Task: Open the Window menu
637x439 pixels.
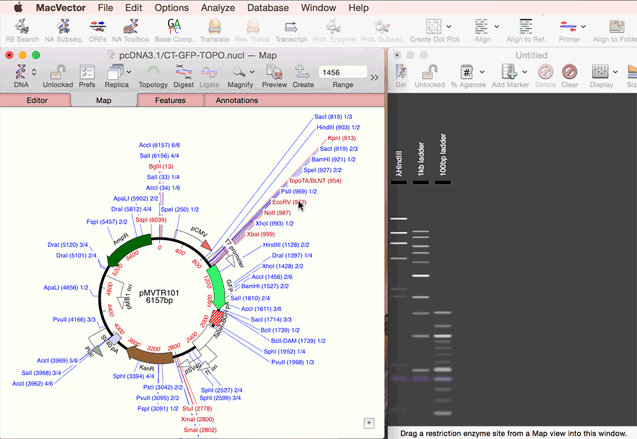Action: click(318, 8)
